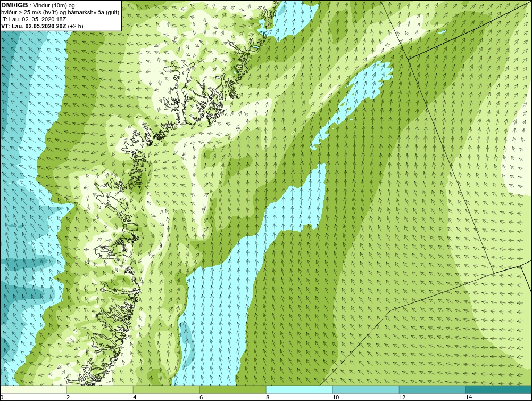Click the 2–4 m/s light green swatch
Screen dimensions: 532x401
coord(100,389)
